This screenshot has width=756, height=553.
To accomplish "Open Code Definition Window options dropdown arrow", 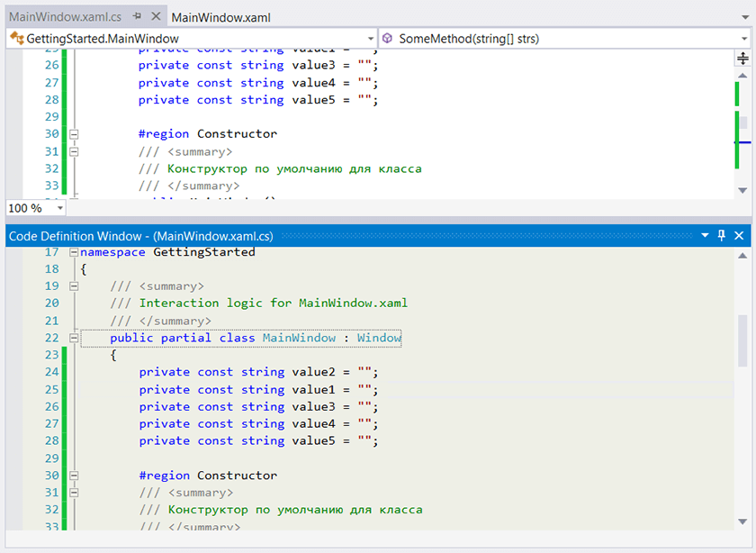I will click(705, 235).
